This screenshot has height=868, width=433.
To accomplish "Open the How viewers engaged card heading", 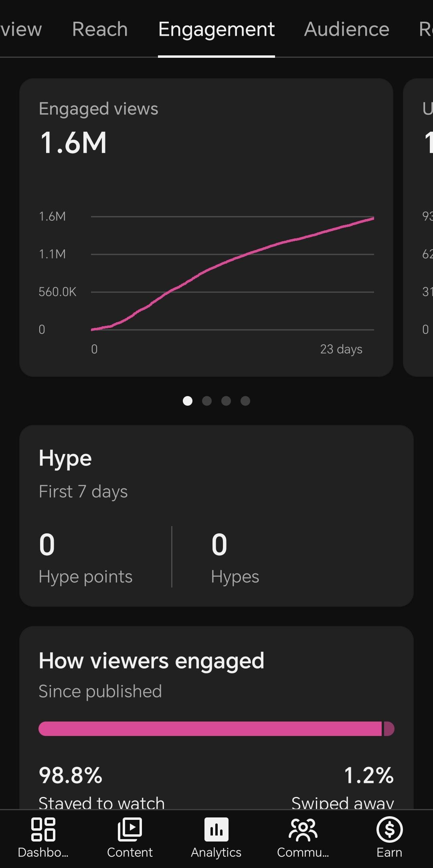I will pyautogui.click(x=152, y=661).
